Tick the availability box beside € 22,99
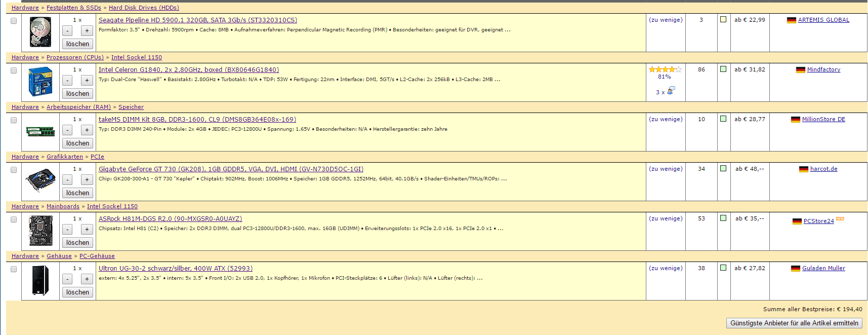This screenshot has width=868, height=335. [724, 19]
